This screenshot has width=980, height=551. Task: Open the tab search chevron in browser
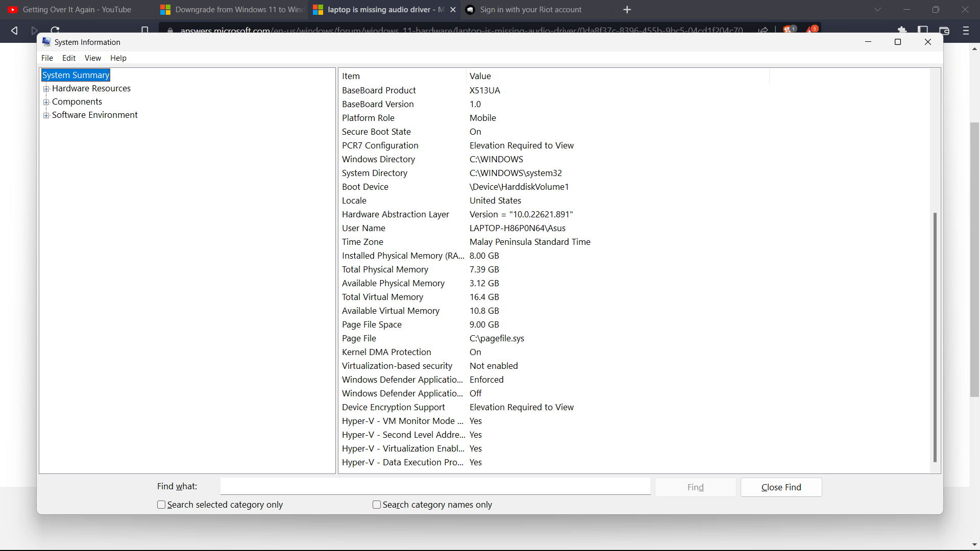877,10
